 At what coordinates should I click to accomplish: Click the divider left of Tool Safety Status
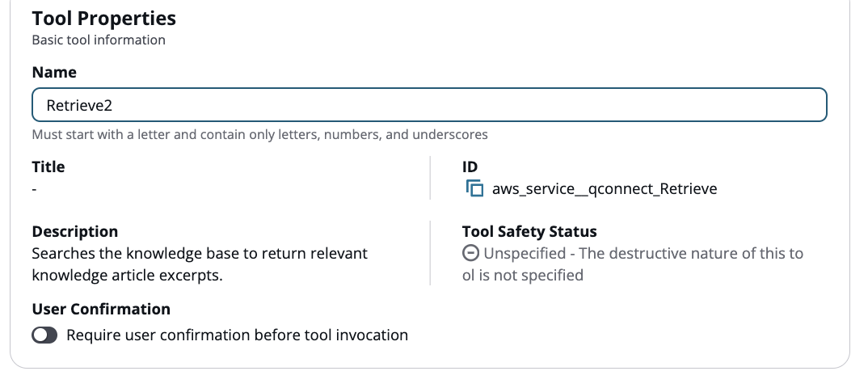pos(431,253)
